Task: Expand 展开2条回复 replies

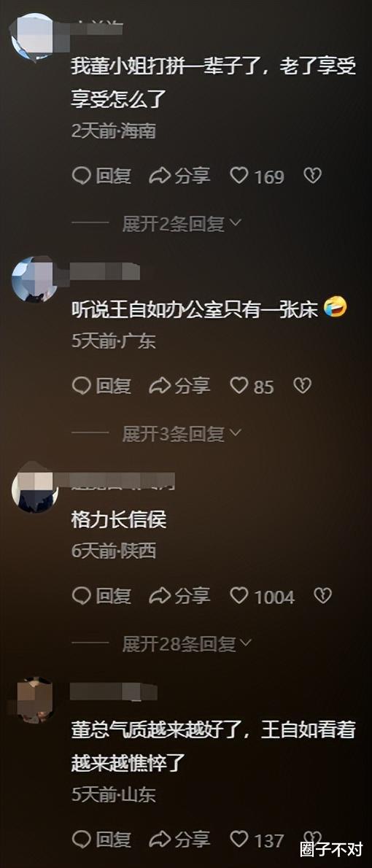Action: point(181,224)
